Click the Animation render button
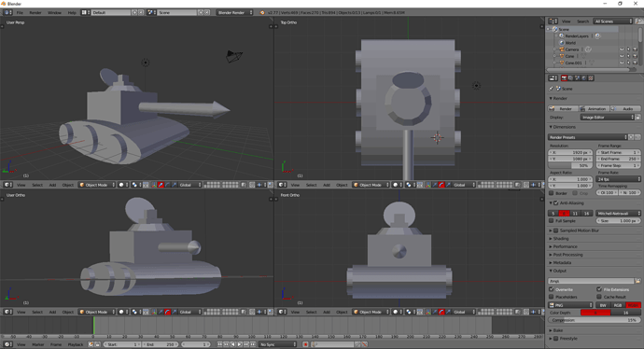The width and height of the screenshot is (644, 349). click(x=595, y=109)
